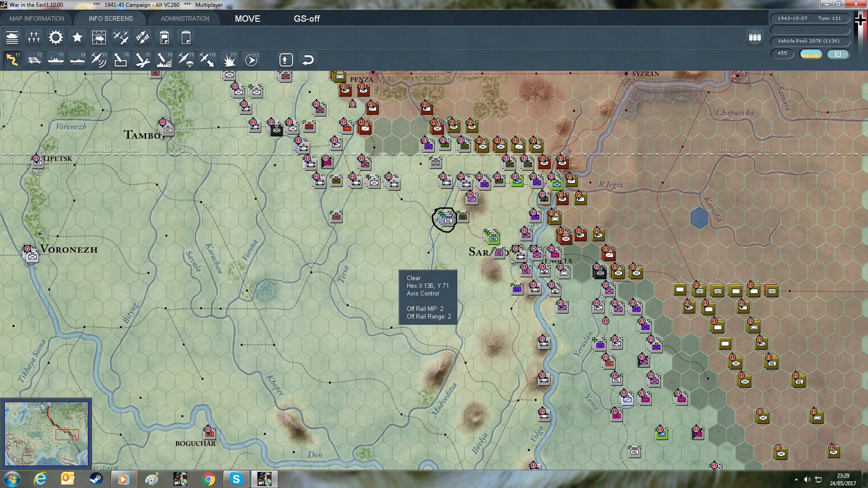Select F6 bomb unit mode
This screenshot has width=868, height=488.
tap(121, 60)
